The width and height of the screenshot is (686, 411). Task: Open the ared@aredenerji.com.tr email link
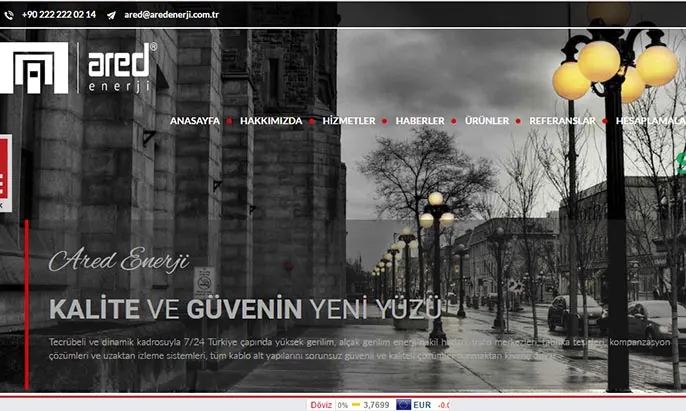tap(172, 14)
